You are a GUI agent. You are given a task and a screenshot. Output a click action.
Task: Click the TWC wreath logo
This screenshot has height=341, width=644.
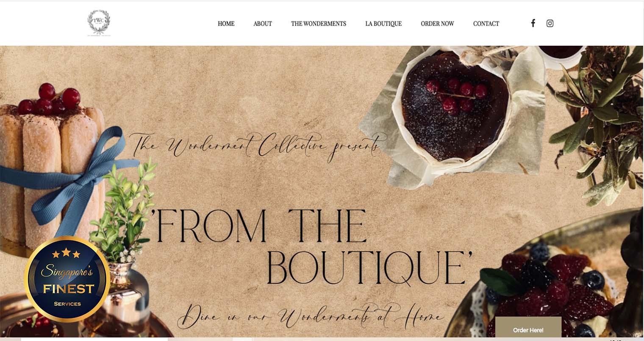click(99, 23)
